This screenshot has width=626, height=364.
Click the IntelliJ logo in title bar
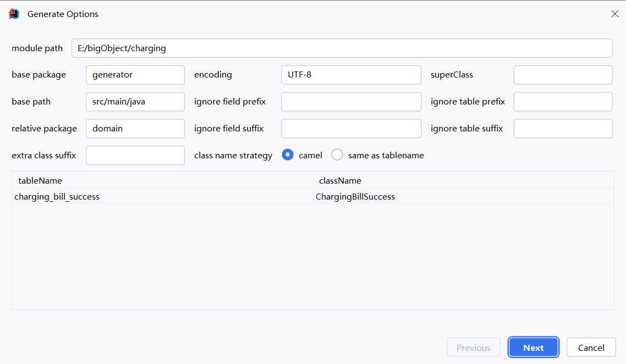[14, 14]
